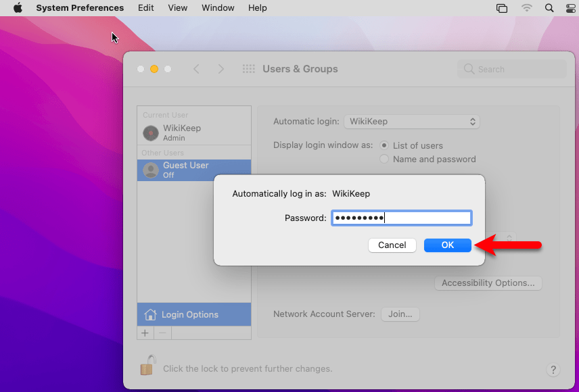Select the WikiKeep Admin user
Image resolution: width=579 pixels, height=392 pixels.
pyautogui.click(x=194, y=133)
